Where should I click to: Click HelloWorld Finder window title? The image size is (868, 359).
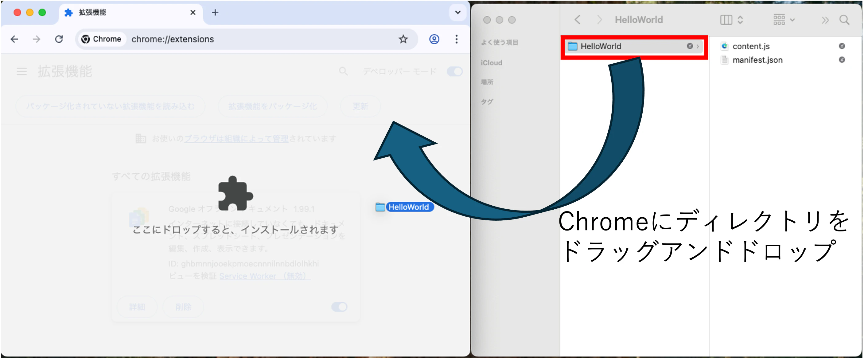point(639,20)
